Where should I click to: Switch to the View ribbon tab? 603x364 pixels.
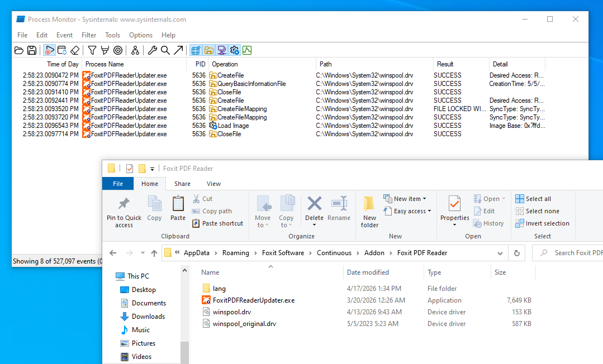(x=213, y=184)
